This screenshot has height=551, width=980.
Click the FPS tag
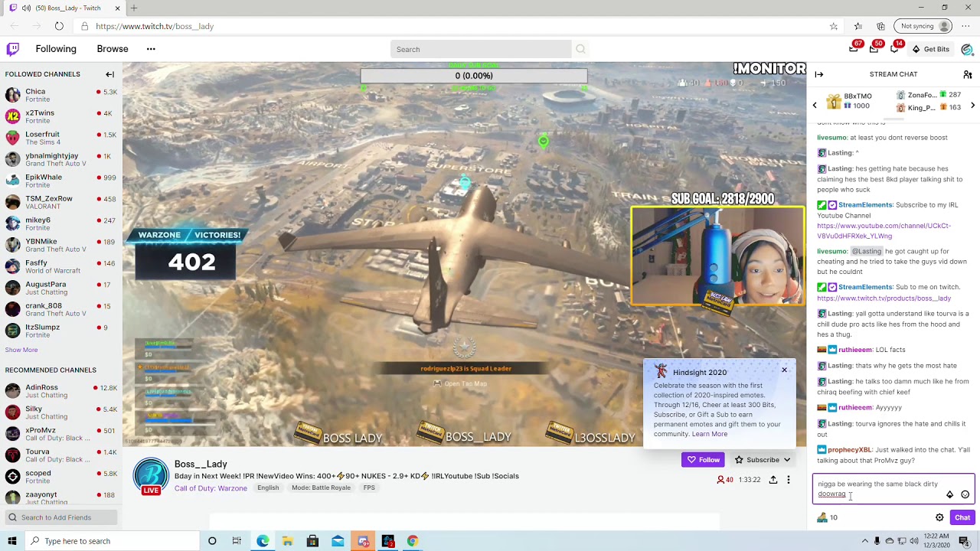click(x=369, y=488)
